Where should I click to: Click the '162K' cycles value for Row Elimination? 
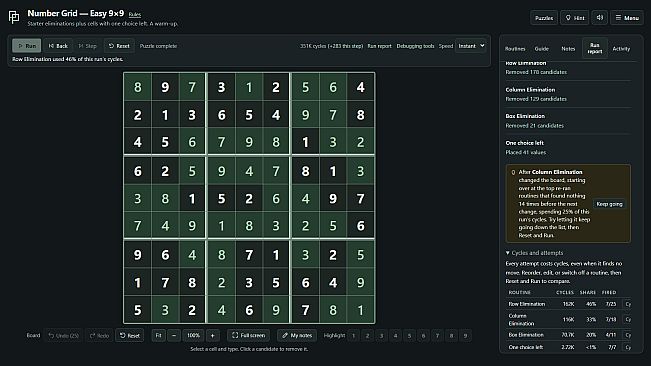[568, 304]
